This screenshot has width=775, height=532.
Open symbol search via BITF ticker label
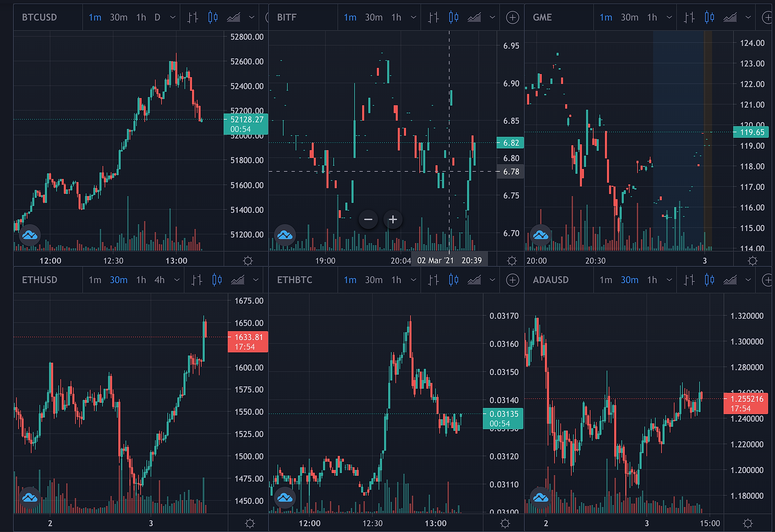[x=287, y=17]
